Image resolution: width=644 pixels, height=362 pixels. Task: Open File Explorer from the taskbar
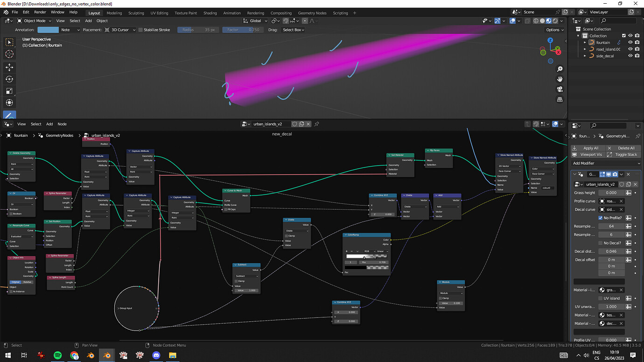coord(172,355)
